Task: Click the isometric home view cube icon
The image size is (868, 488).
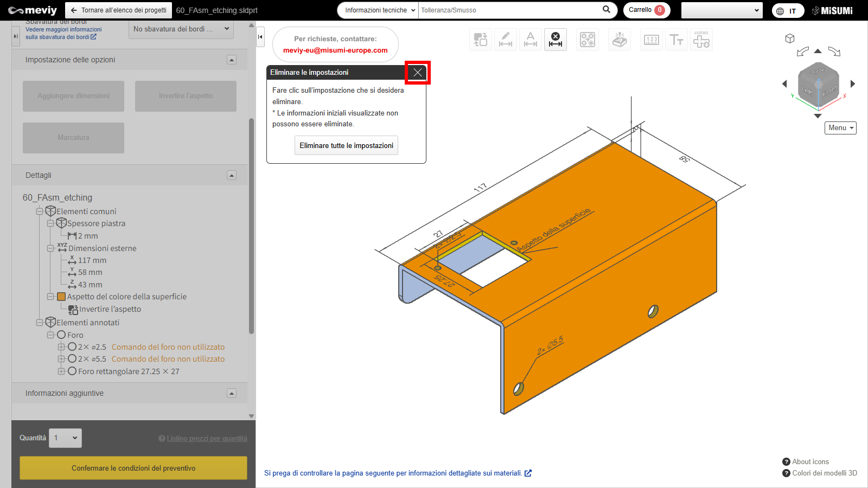Action: tap(790, 38)
